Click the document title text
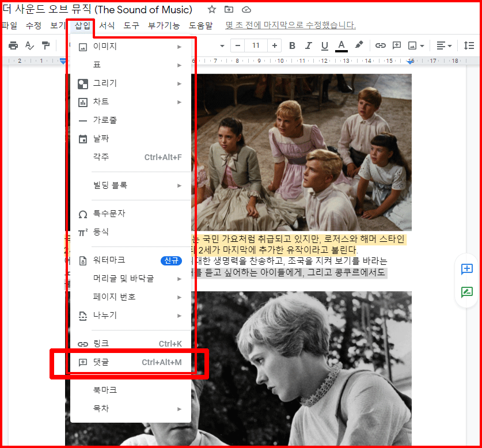 pyautogui.click(x=97, y=10)
